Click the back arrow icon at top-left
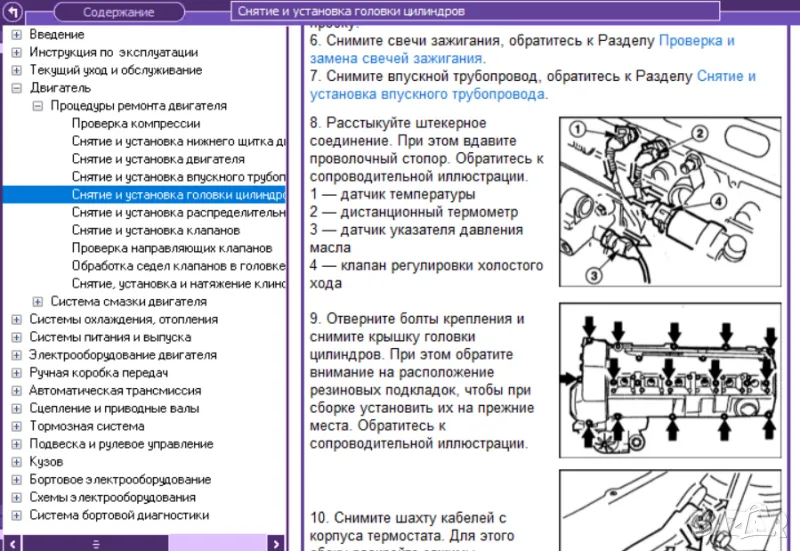 coord(14,12)
